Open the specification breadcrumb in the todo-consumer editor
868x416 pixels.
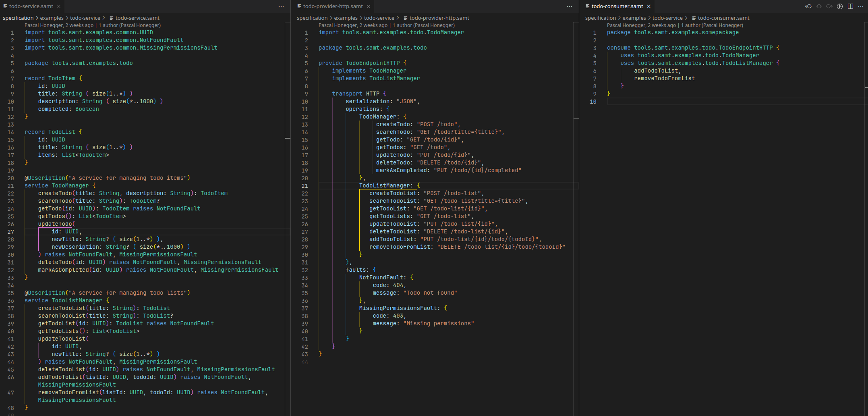point(601,18)
